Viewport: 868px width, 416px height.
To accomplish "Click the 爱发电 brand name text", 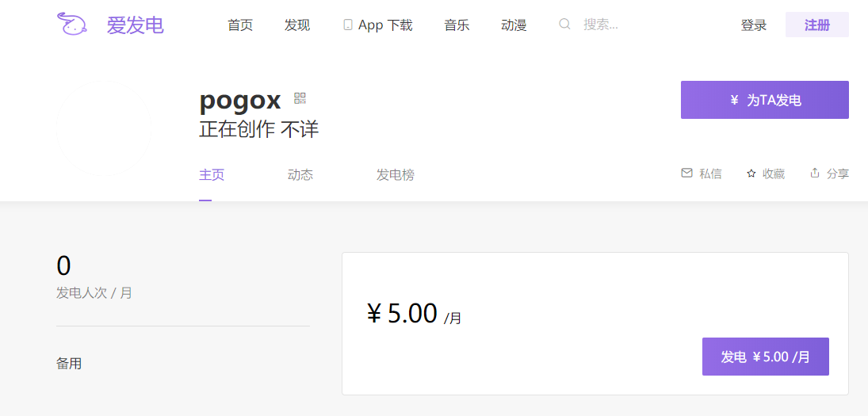I will pos(135,25).
